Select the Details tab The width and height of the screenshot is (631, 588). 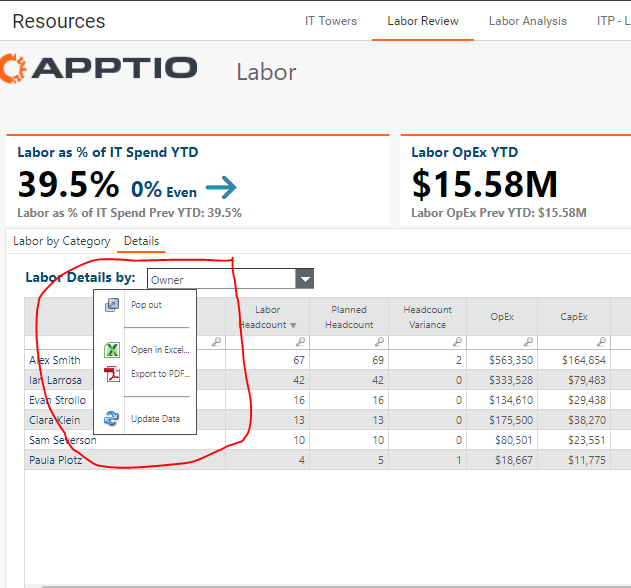(x=141, y=241)
